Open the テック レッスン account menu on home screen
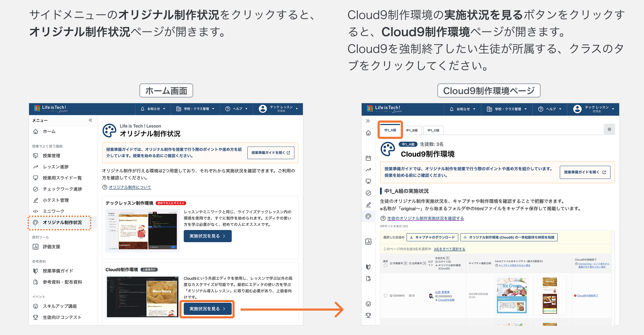 (278, 109)
